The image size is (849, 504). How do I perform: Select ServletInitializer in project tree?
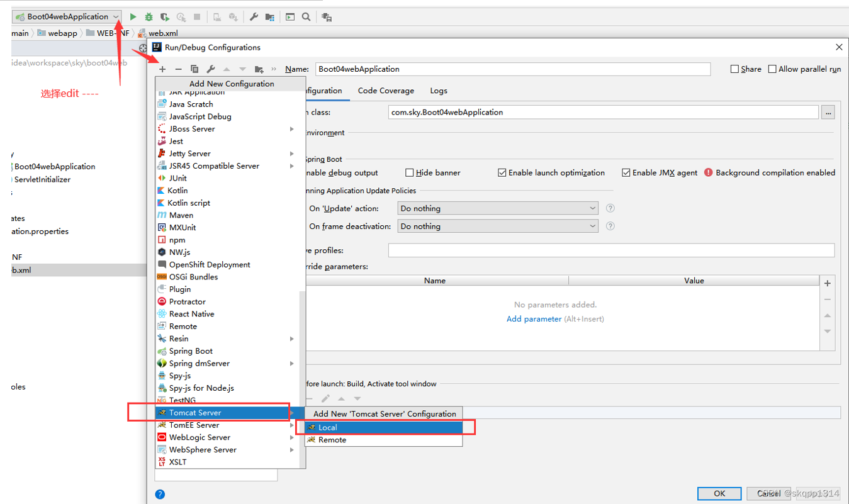click(42, 179)
